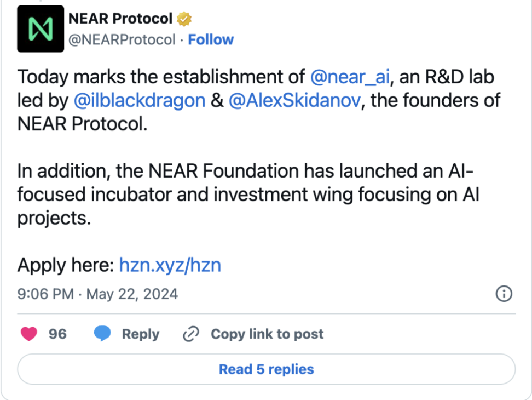Click the NEAR Protocol profile avatar

(41, 28)
